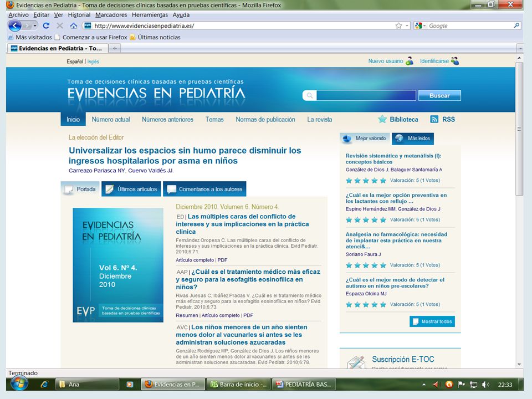Click the orange round tray icon
This screenshot has width=532, height=399.
coord(449,385)
